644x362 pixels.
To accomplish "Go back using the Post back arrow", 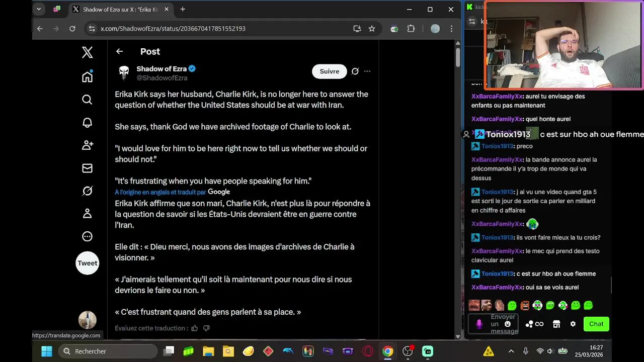I will [x=119, y=51].
